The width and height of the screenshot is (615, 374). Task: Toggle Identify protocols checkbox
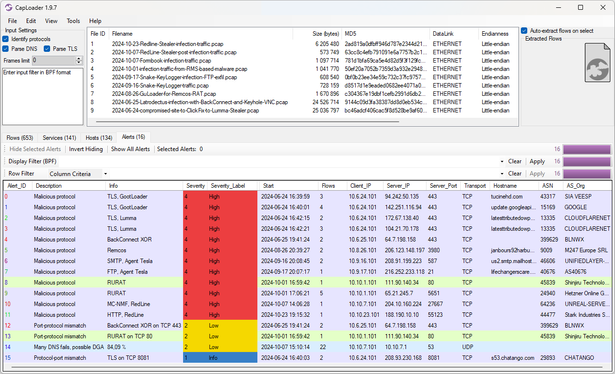[5, 39]
